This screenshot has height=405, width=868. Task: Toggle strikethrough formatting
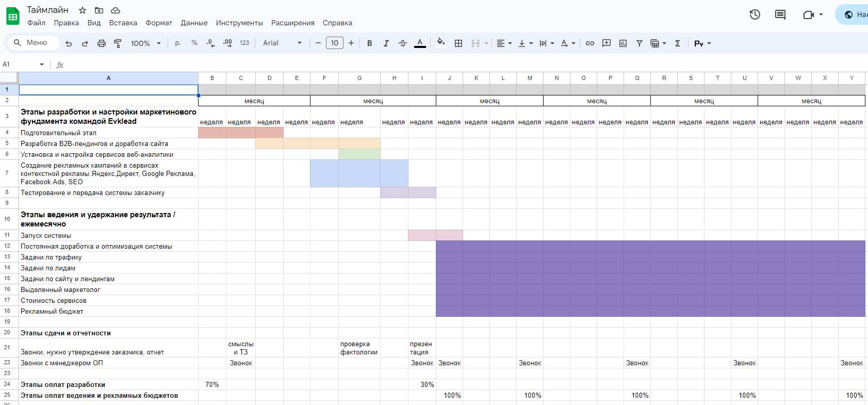(x=403, y=43)
